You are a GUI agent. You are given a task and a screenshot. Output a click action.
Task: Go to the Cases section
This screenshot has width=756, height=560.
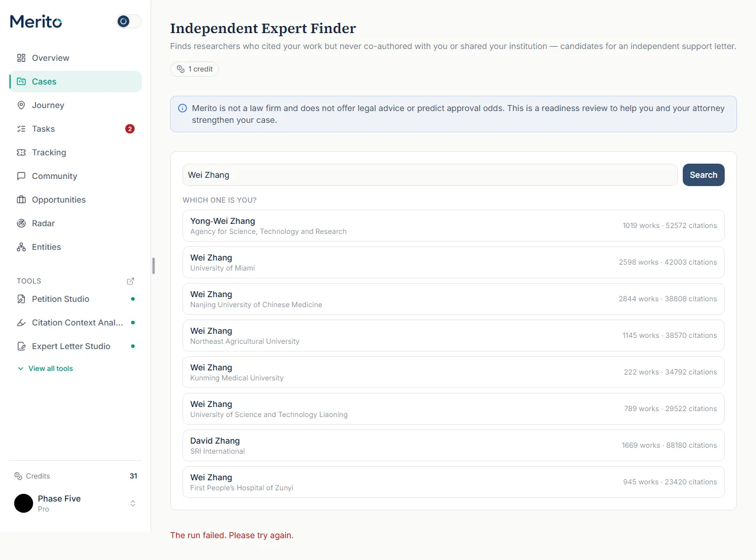coord(76,82)
